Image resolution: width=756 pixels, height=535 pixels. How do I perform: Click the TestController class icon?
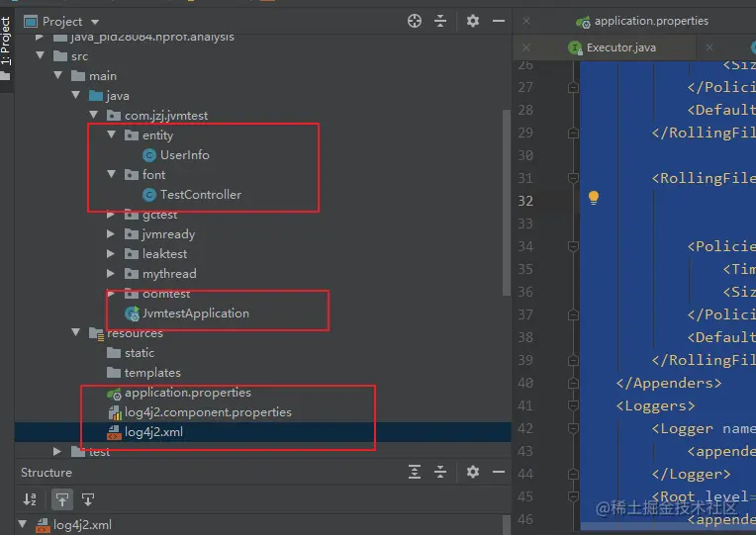point(149,195)
